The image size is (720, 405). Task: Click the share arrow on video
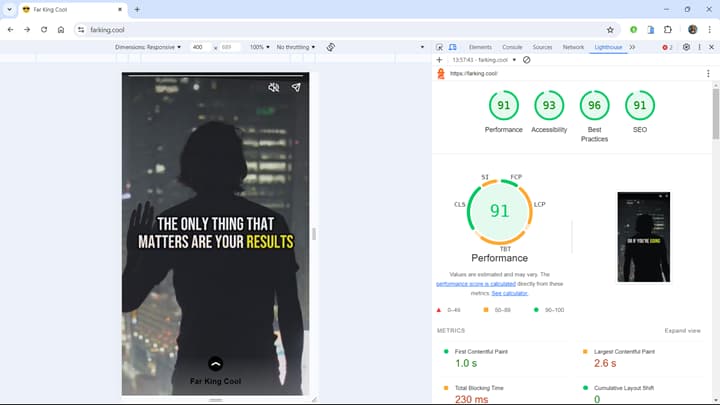[296, 87]
